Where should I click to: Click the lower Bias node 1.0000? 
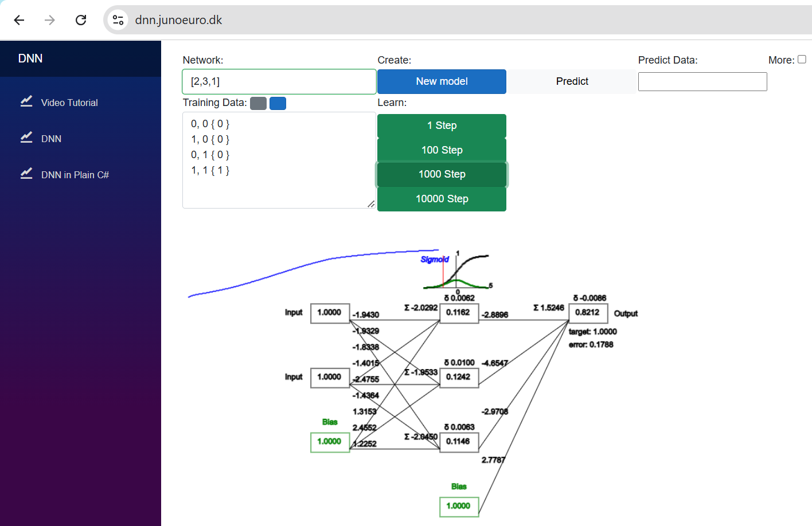(x=459, y=507)
